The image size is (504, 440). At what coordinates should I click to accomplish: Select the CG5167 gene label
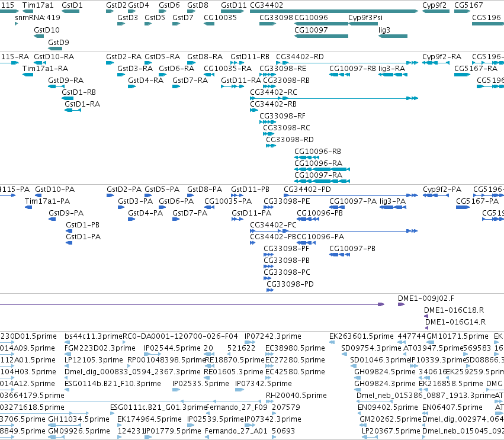coord(468,5)
